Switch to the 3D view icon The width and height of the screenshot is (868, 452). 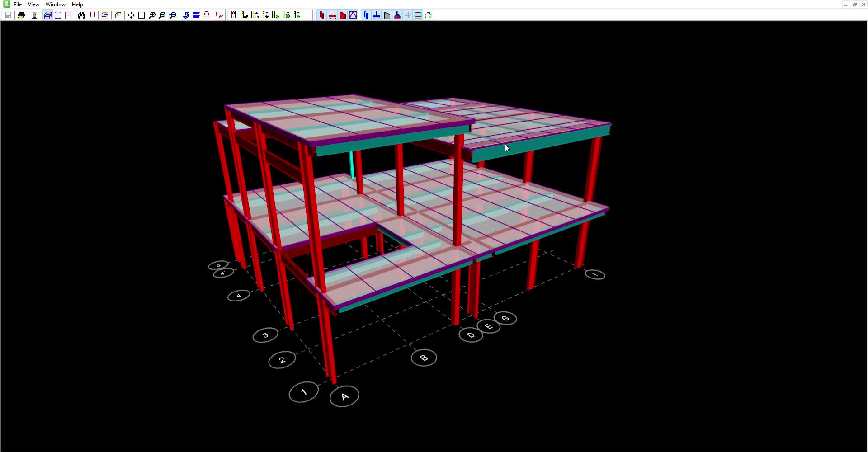pos(47,15)
